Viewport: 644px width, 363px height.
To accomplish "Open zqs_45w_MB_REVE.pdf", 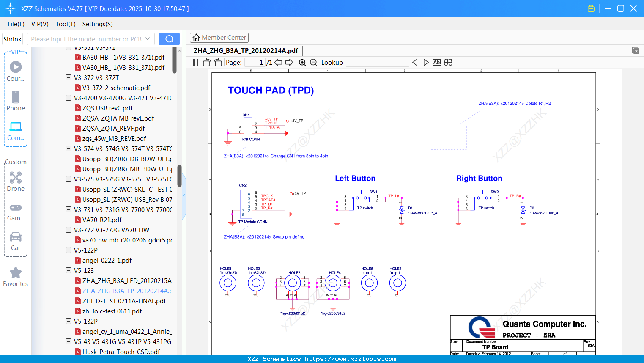I will (x=114, y=138).
